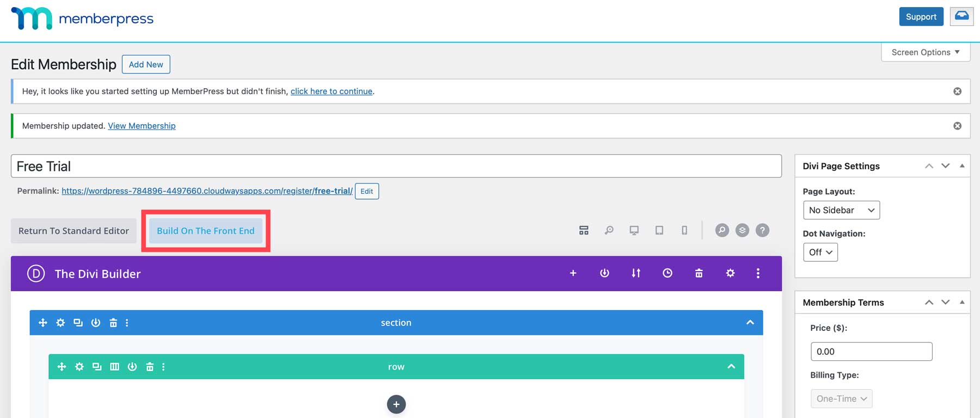This screenshot has width=980, height=418.
Task: Open the Billing Type dropdown
Action: pos(841,398)
